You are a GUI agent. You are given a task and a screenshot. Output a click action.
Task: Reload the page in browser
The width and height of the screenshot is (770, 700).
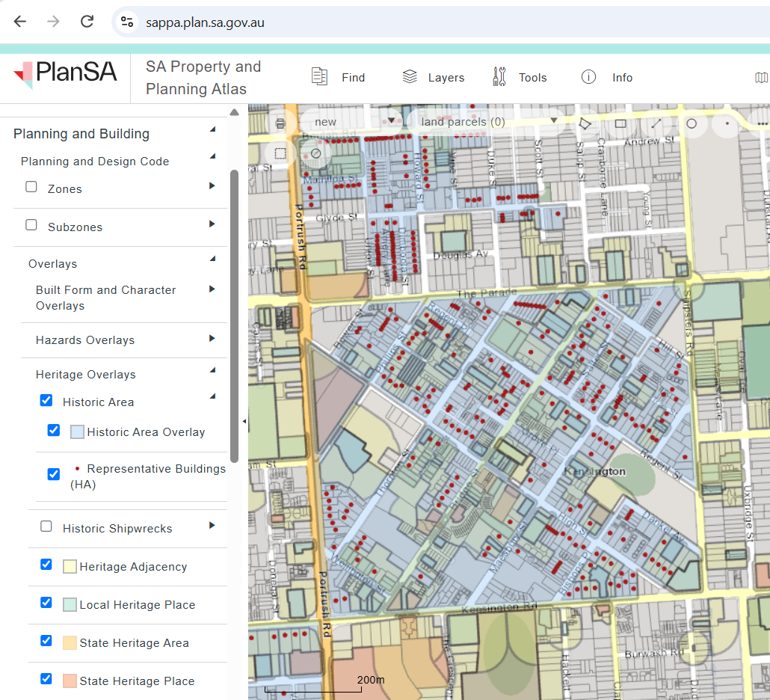pos(87,22)
